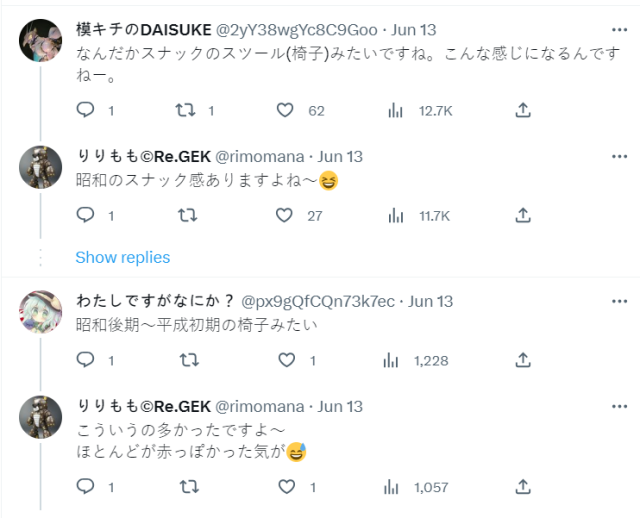The width and height of the screenshot is (640, 518).
Task: Click 模キチのDAISUKE's profile avatar
Action: (x=41, y=43)
